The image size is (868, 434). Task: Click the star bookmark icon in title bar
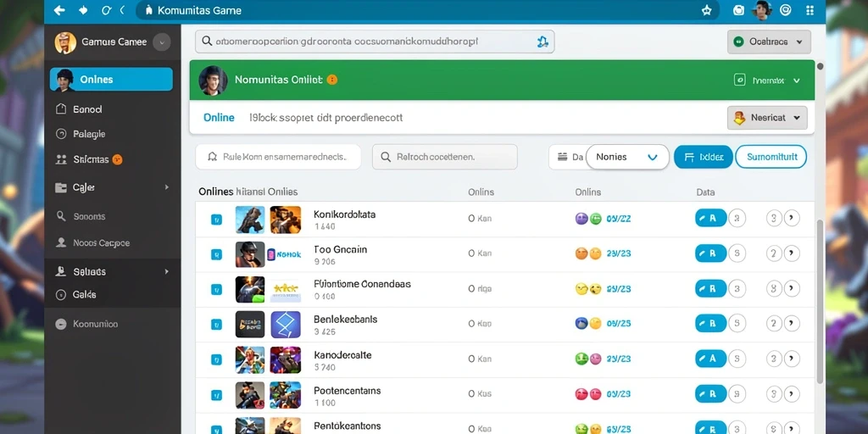[706, 10]
